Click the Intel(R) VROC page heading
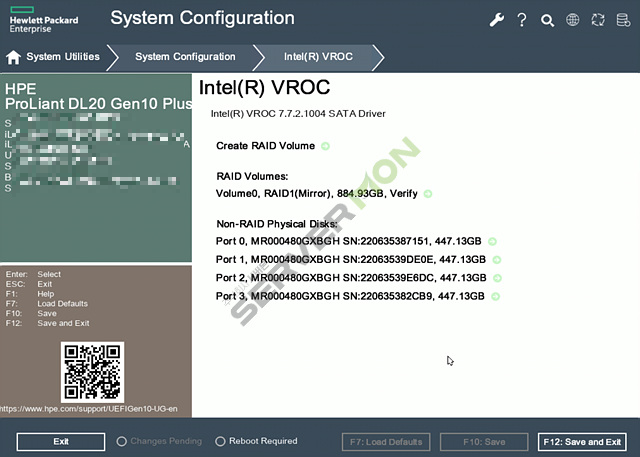The width and height of the screenshot is (640, 457). coord(264,88)
